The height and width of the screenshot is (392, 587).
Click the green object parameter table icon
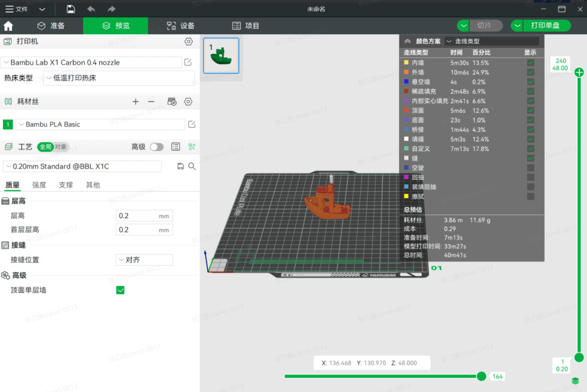click(191, 147)
